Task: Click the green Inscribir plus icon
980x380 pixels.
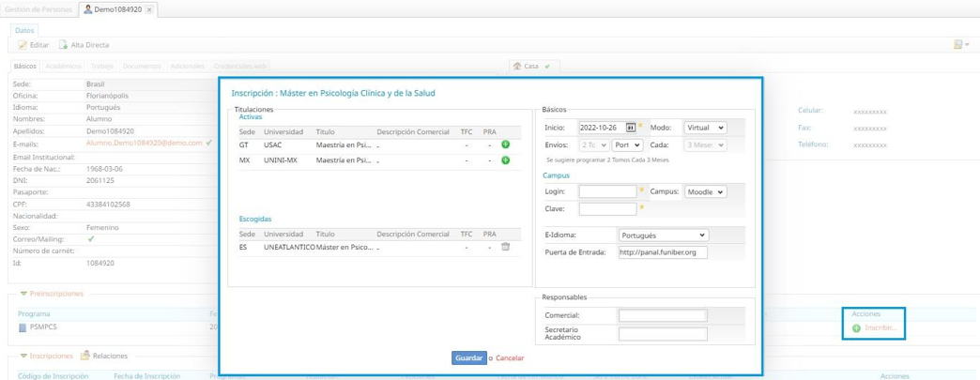Action: click(x=857, y=328)
